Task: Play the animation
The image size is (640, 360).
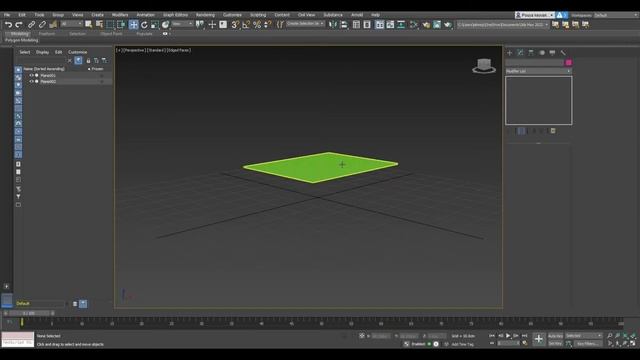Action: click(x=508, y=336)
